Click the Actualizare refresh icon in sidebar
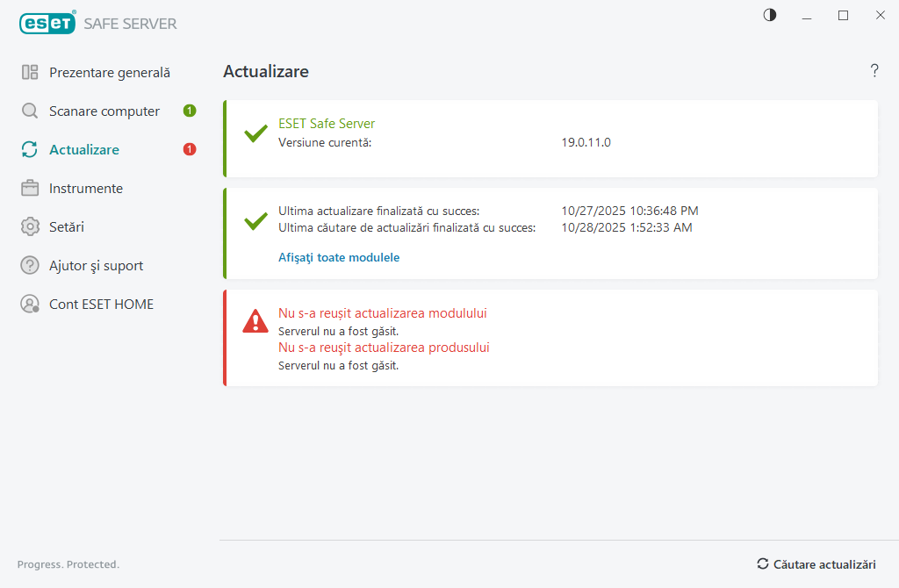The width and height of the screenshot is (899, 588). (30, 150)
